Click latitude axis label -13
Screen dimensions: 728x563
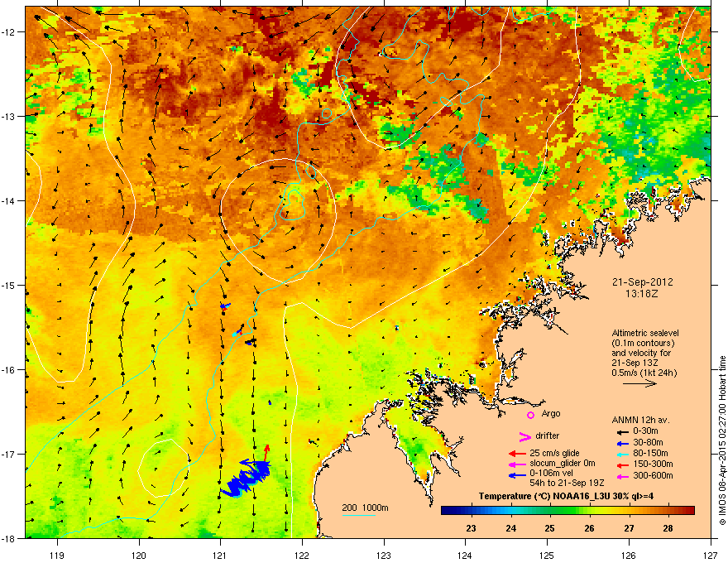(x=9, y=117)
